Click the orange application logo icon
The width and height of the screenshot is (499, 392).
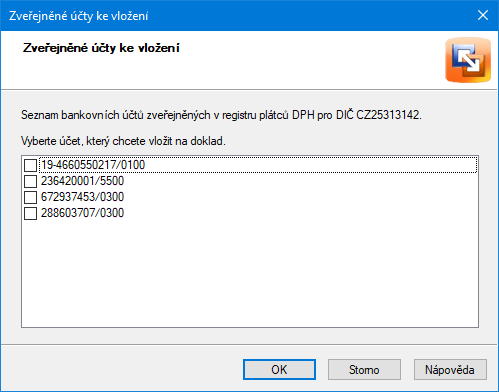pyautogui.click(x=468, y=60)
